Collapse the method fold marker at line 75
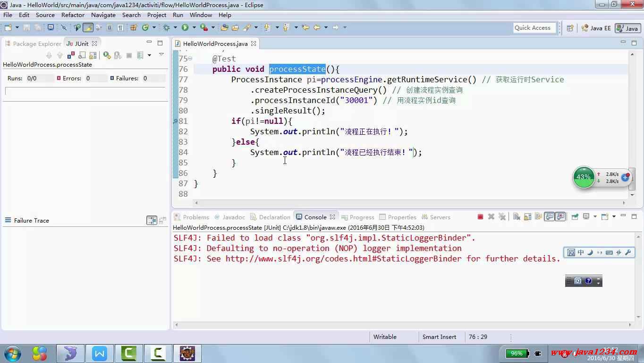 click(x=190, y=59)
